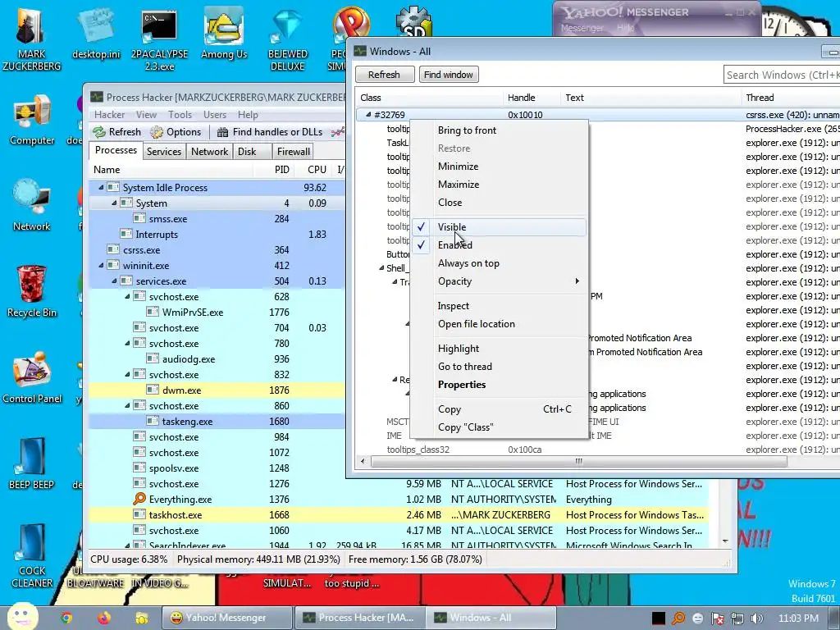Open Tools menu in Process Hacker
This screenshot has height=630, width=840.
pos(180,115)
